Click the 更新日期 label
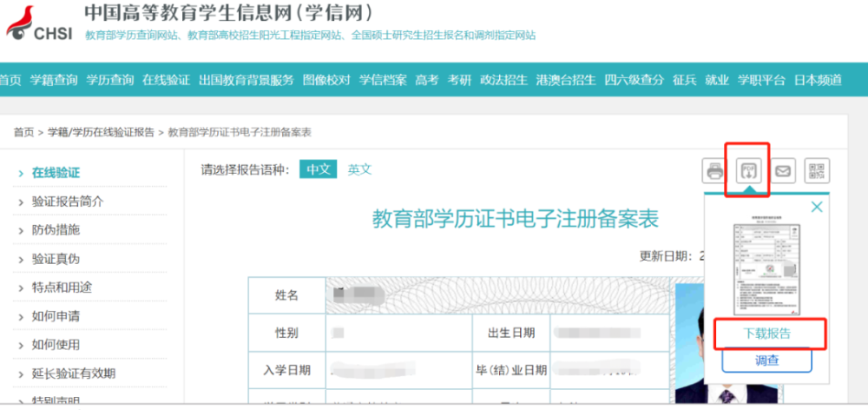Screen dimensions: 868x410 [x=667, y=256]
